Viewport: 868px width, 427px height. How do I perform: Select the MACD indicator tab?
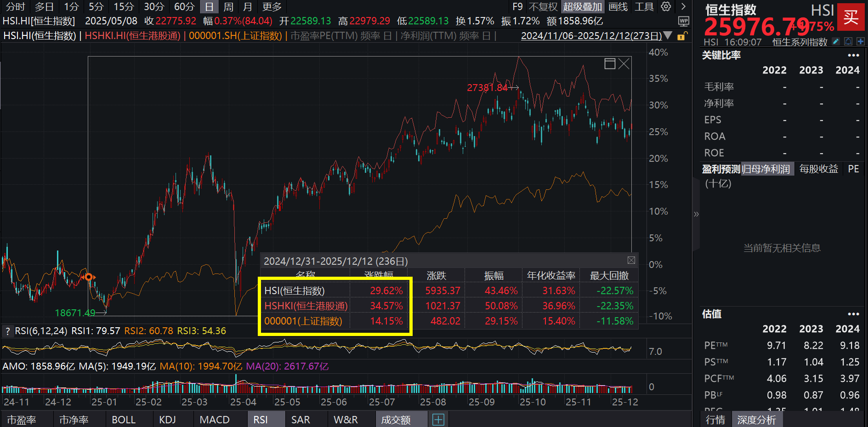214,419
